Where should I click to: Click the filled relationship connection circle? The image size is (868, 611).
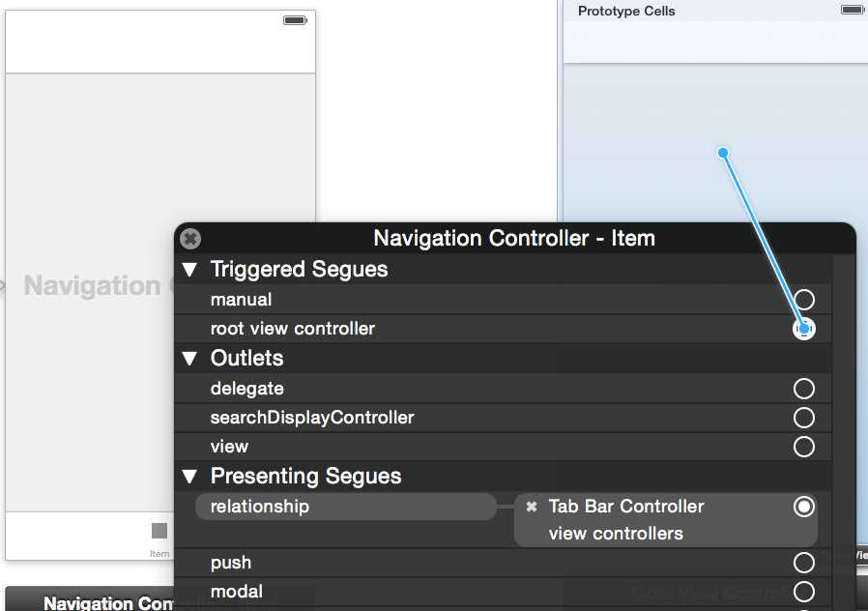803,507
